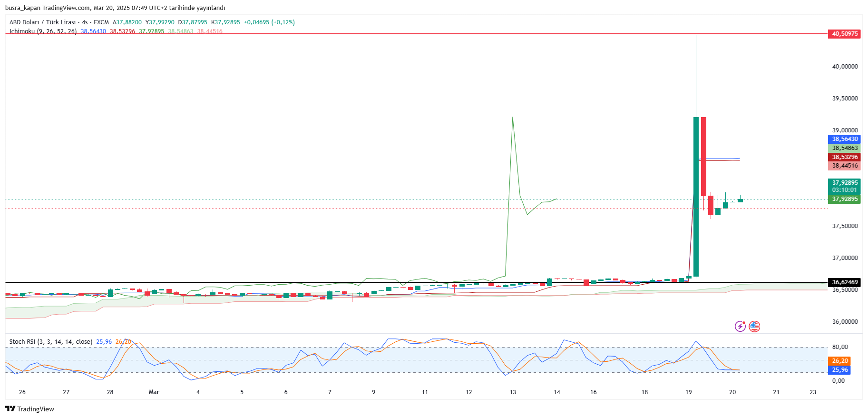868x418 pixels.
Task: Click the blue 25,96 Stoch RSI axis label
Action: [x=840, y=370]
